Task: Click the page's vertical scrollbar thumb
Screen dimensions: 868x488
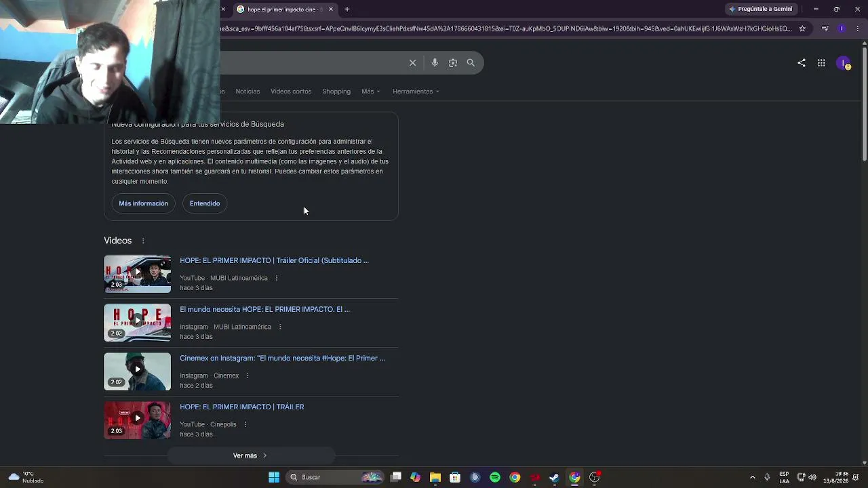Action: pyautogui.click(x=865, y=103)
